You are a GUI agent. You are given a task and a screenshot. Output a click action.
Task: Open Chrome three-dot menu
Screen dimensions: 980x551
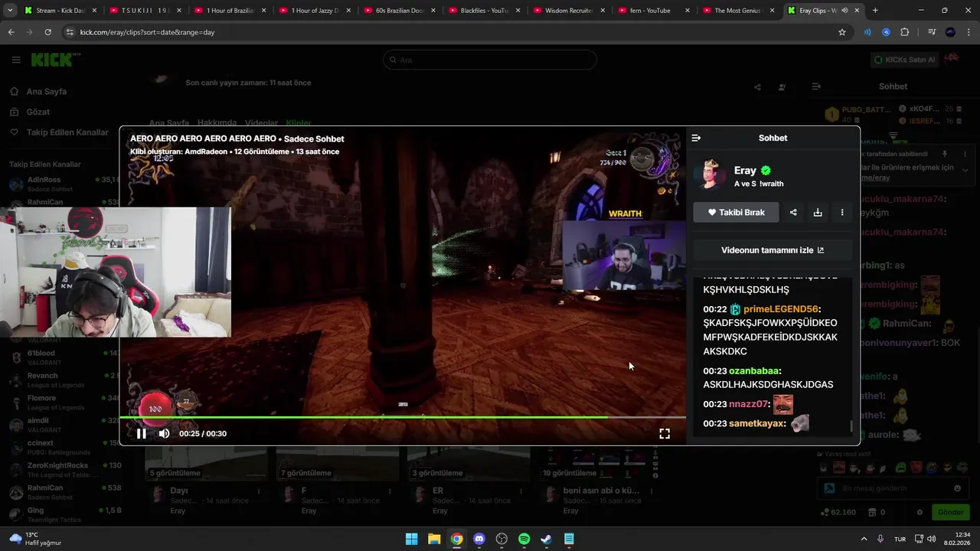click(969, 32)
